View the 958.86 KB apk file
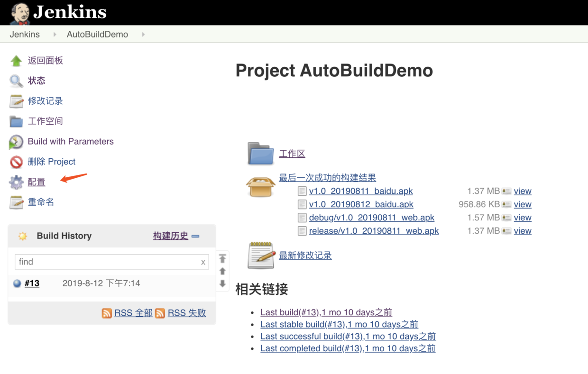This screenshot has width=588, height=374. click(523, 204)
